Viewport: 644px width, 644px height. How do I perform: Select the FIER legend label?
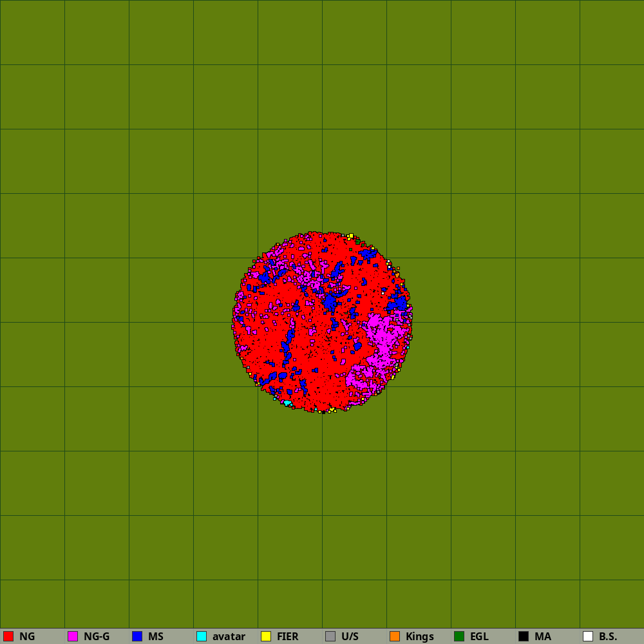(287, 637)
